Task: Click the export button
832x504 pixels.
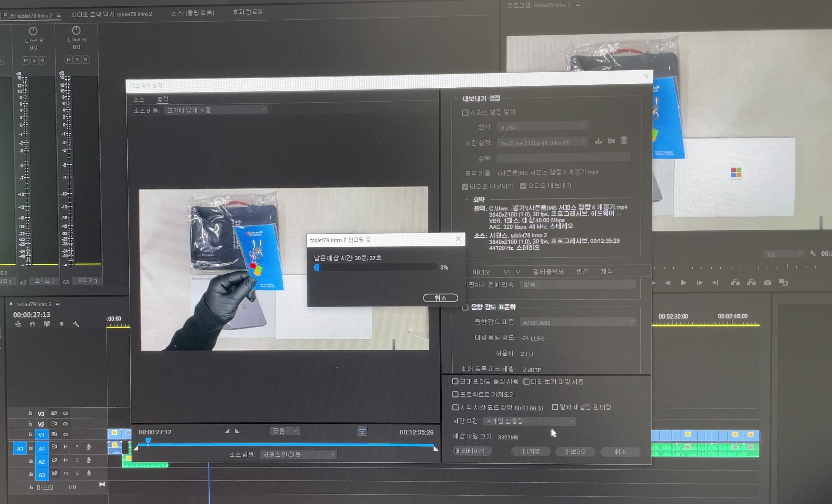Action: click(x=576, y=451)
